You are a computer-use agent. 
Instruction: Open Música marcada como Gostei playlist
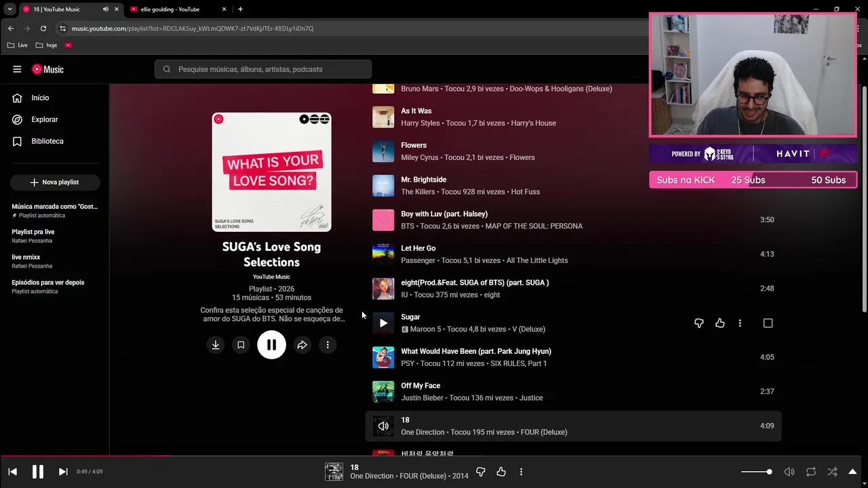[55, 210]
